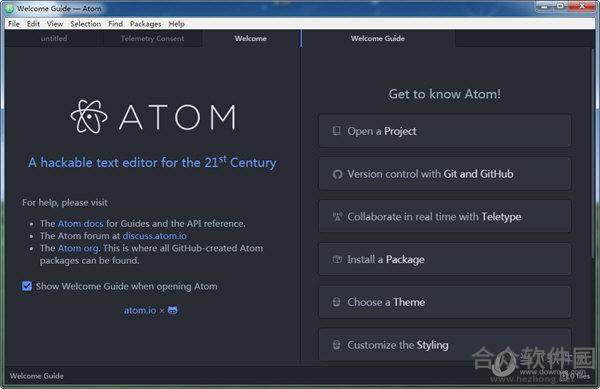Viewport: 600px width, 389px height.
Task: Click the hackable text editor tagline
Action: (x=152, y=162)
